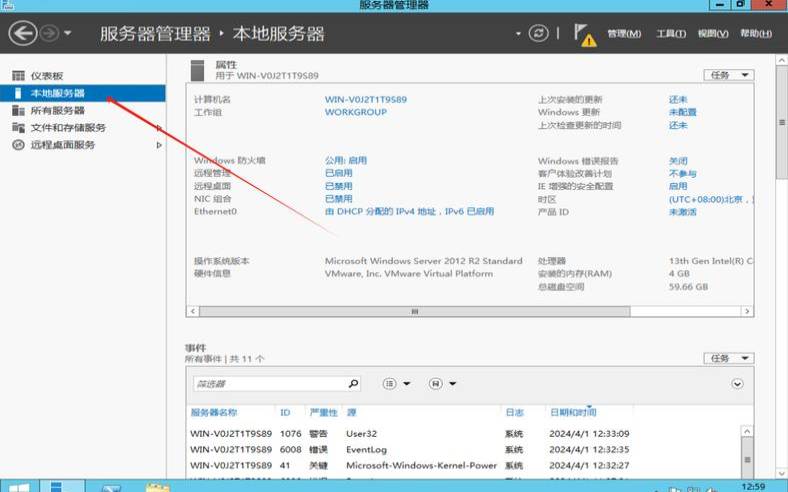Click Windows 错误报告 status 关闭
The image size is (788, 492).
pos(678,161)
